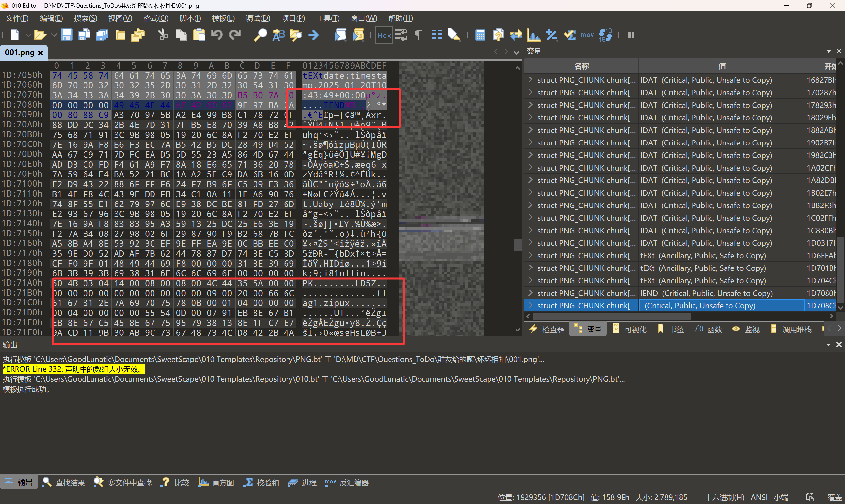This screenshot has height=504, width=845.
Task: Click the hex editor vertical scrollbar thumb
Action: pyautogui.click(x=518, y=244)
